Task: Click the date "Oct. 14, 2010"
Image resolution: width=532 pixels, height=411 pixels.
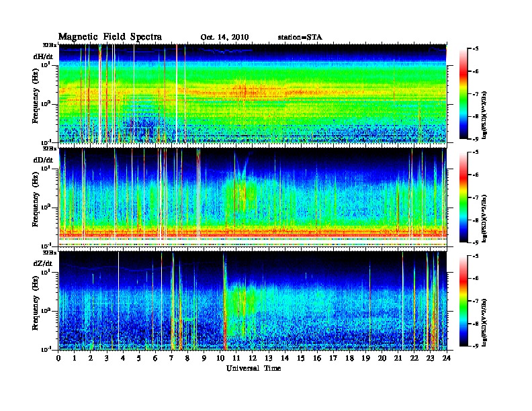Action: tap(224, 38)
